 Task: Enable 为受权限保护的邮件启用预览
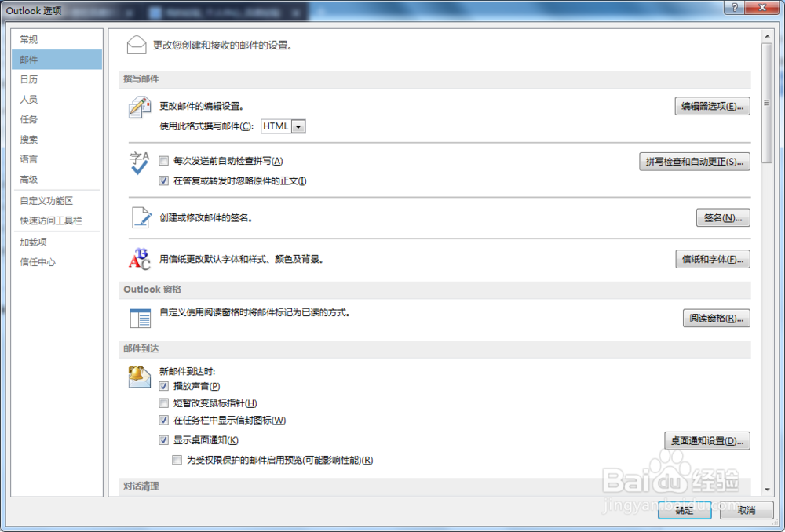(x=177, y=460)
